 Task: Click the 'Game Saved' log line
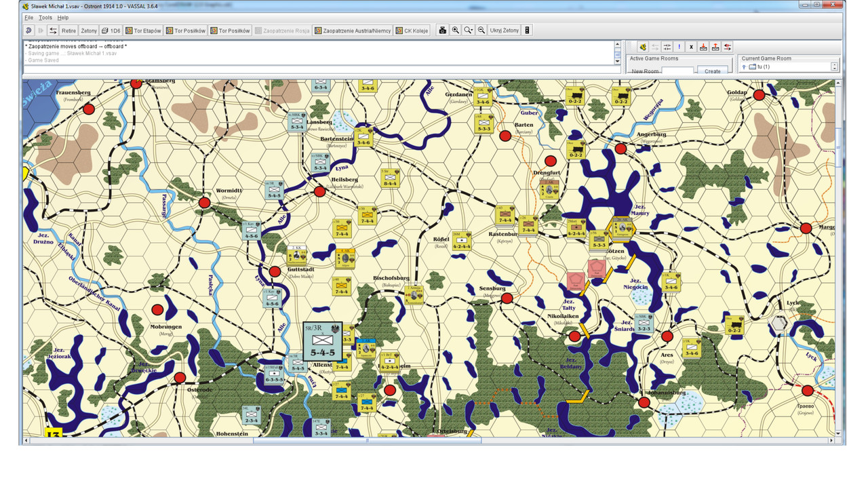click(x=42, y=60)
